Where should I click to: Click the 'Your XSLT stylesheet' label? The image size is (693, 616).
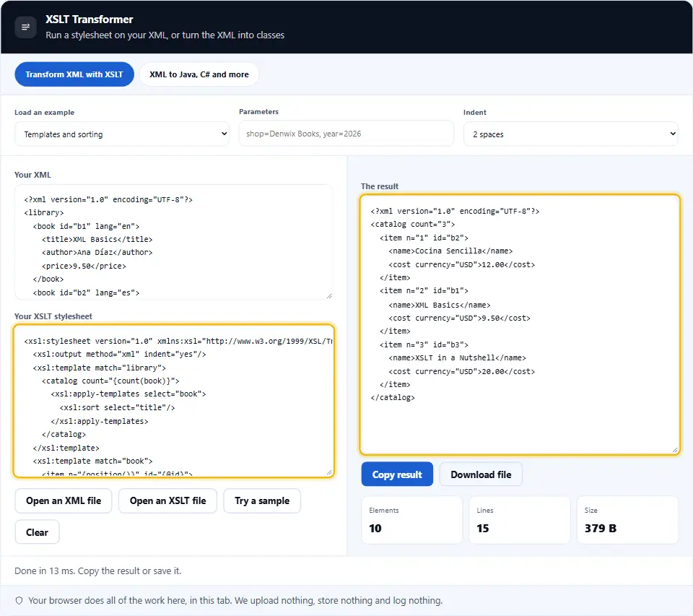click(x=53, y=316)
